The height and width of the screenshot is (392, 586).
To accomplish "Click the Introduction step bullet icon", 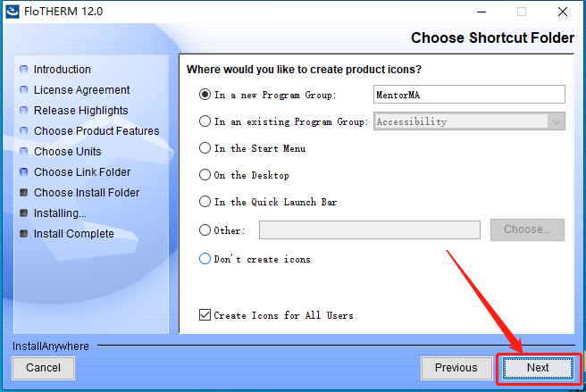I will [x=23, y=69].
